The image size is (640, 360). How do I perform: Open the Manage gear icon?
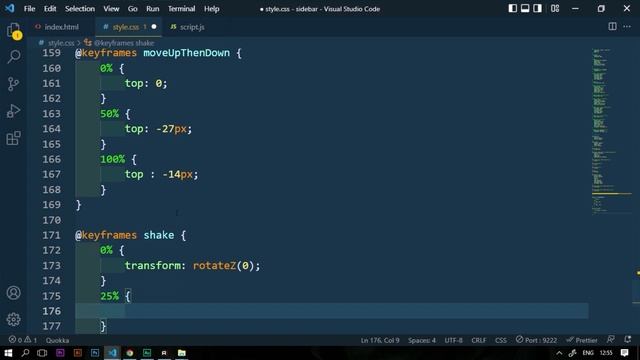(x=13, y=319)
